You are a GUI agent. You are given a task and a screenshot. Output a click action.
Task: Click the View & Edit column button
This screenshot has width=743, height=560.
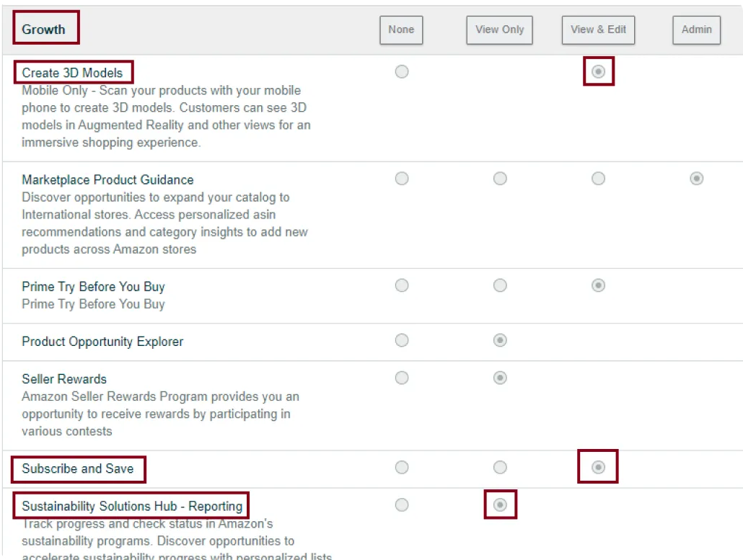(598, 30)
